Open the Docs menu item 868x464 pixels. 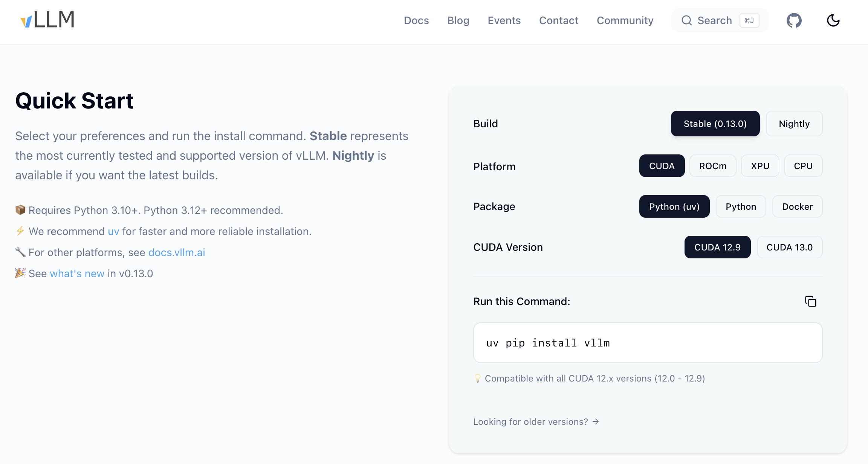tap(416, 20)
